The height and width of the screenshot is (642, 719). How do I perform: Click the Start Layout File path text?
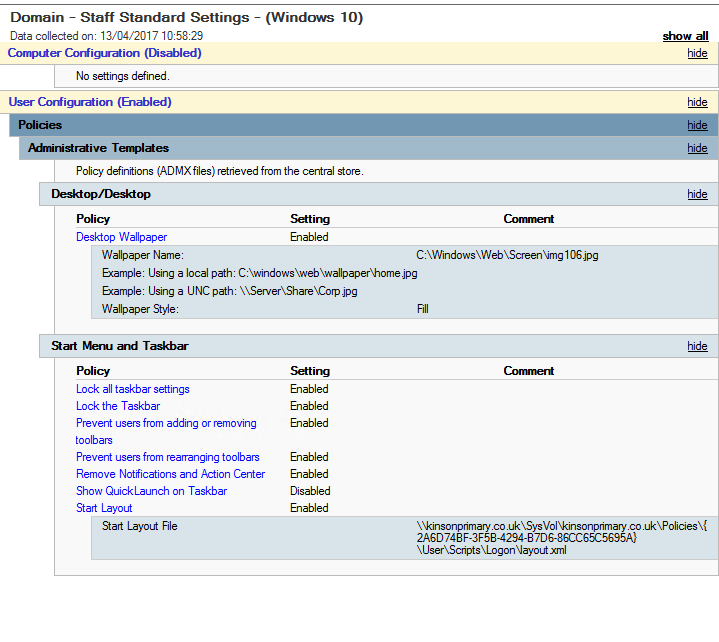562,538
